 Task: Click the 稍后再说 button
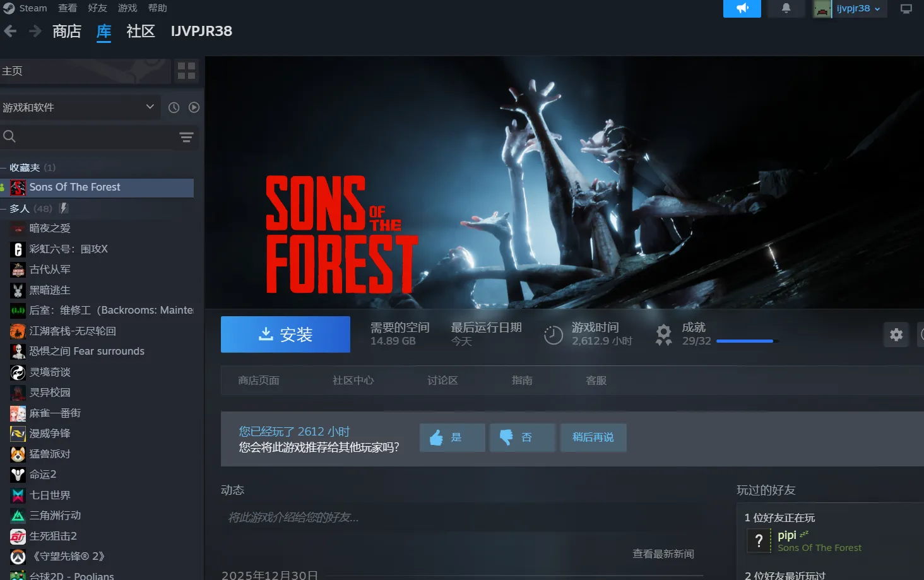pos(593,437)
